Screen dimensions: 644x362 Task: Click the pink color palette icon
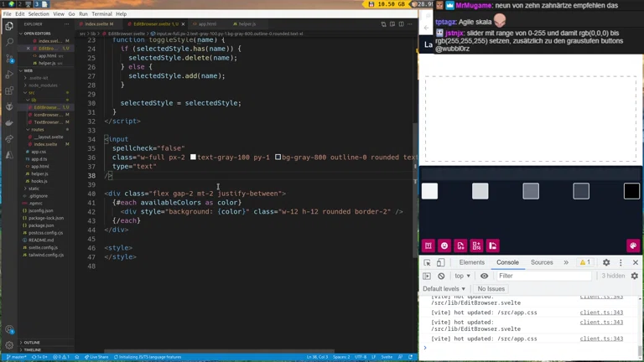point(633,246)
